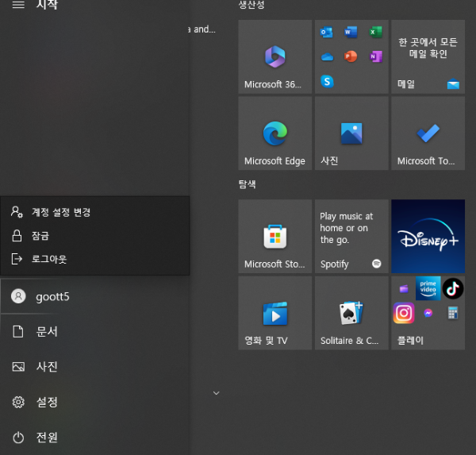Screen dimensions: 476x455
Task: Open 문서 (Documents) in the sidebar
Action: (x=95, y=331)
